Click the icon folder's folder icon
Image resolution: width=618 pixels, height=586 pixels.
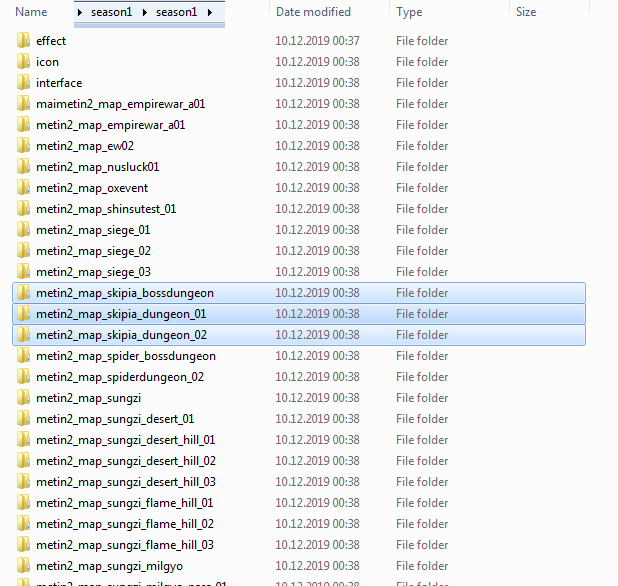[x=23, y=61]
